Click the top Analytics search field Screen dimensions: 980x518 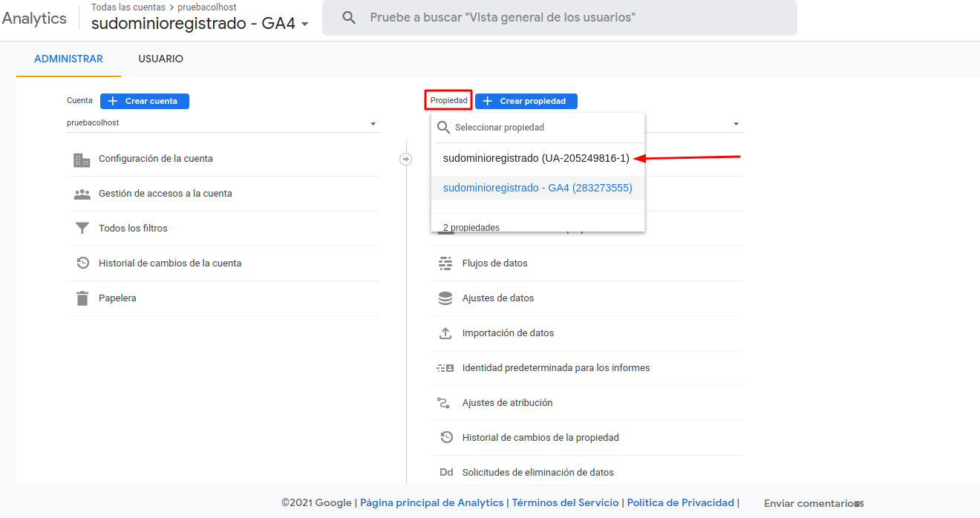point(560,17)
